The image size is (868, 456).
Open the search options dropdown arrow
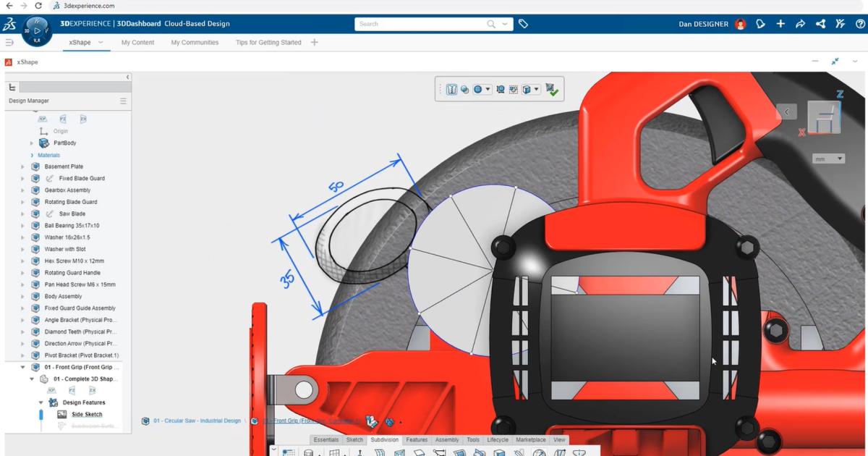pos(506,24)
